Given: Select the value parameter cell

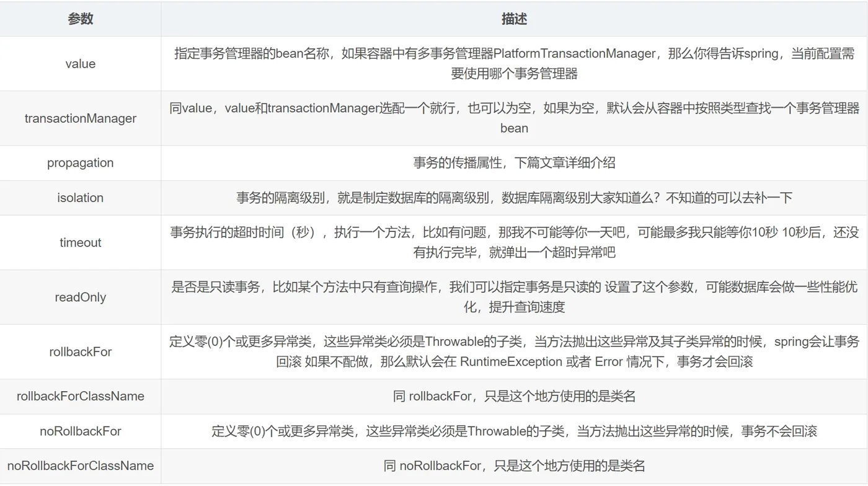Looking at the screenshot, I should tap(81, 64).
